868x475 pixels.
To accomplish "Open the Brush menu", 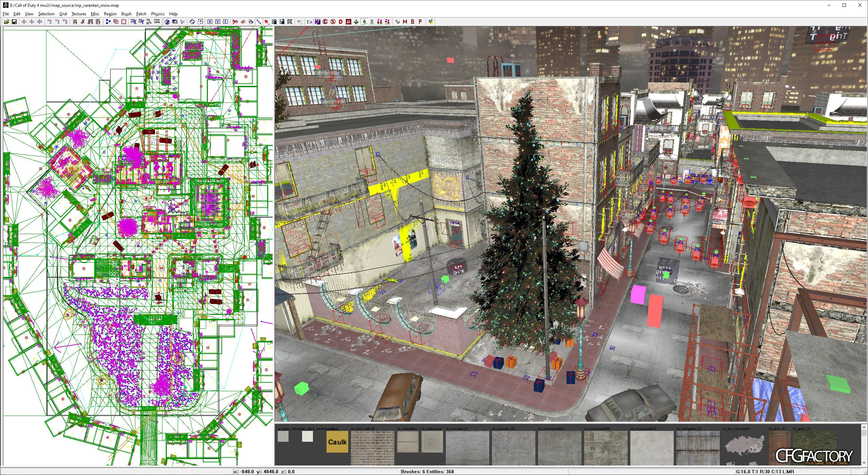I will click(126, 14).
